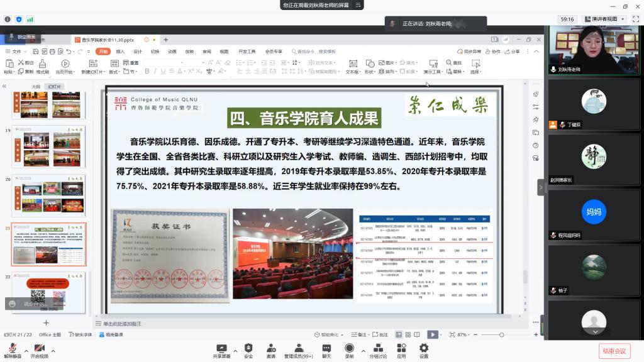The image size is (644, 362).
Task: Start recording with the 录制 icon
Action: 349,350
